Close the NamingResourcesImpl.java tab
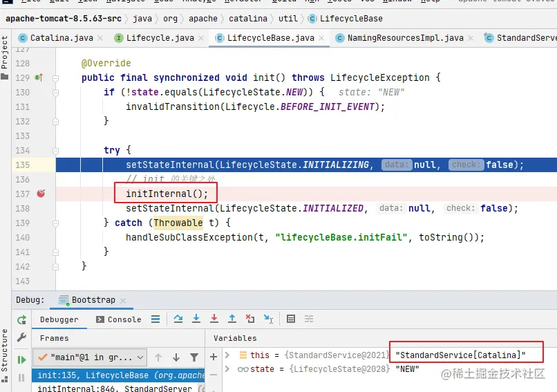This screenshot has width=557, height=392. click(x=471, y=38)
